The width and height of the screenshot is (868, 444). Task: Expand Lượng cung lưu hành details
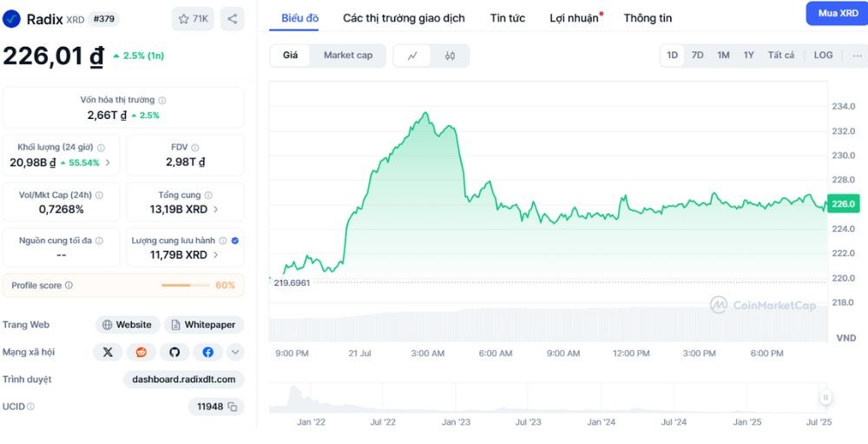[x=215, y=255]
